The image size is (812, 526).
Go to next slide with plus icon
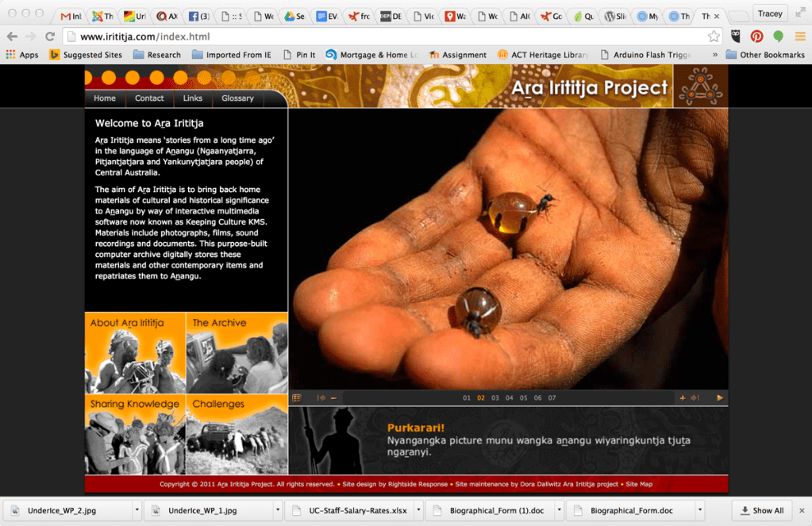683,398
